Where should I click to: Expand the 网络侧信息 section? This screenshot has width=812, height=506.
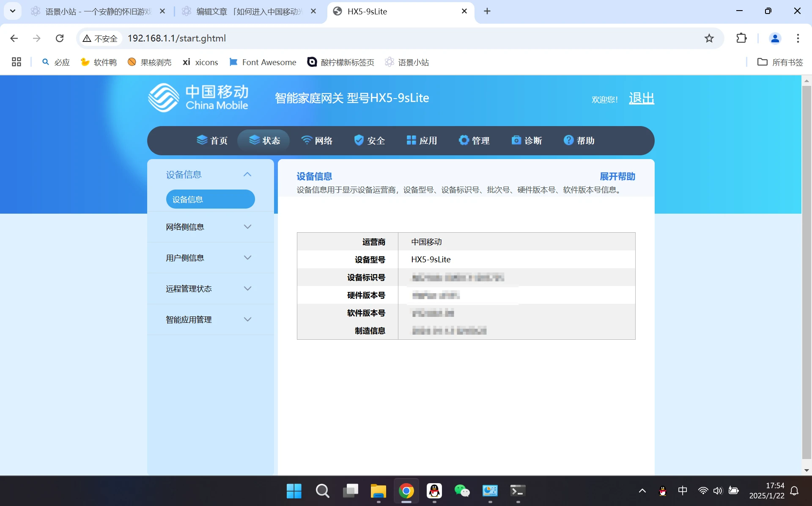pos(210,227)
